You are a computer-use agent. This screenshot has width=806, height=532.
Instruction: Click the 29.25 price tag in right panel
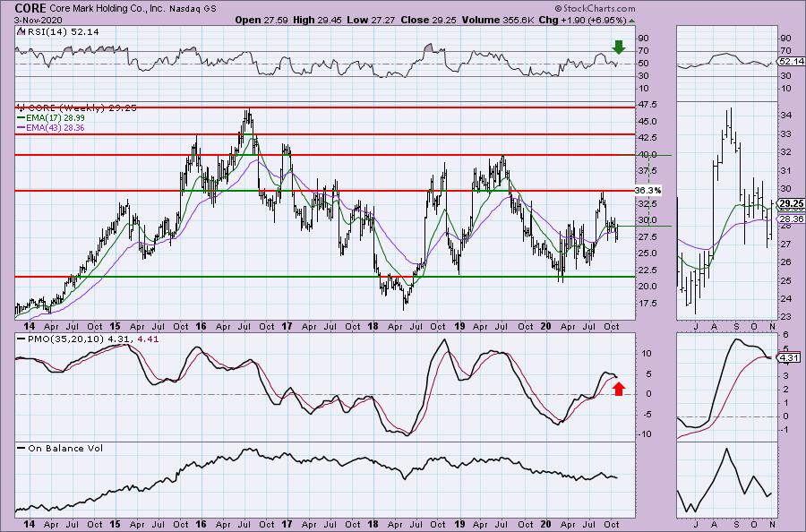coord(792,203)
